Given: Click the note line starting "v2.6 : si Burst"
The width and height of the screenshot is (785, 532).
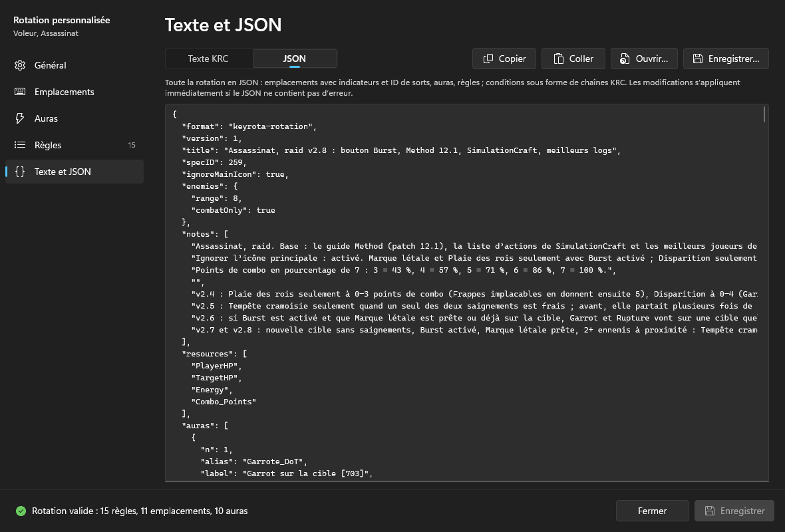Looking at the screenshot, I should [474, 318].
